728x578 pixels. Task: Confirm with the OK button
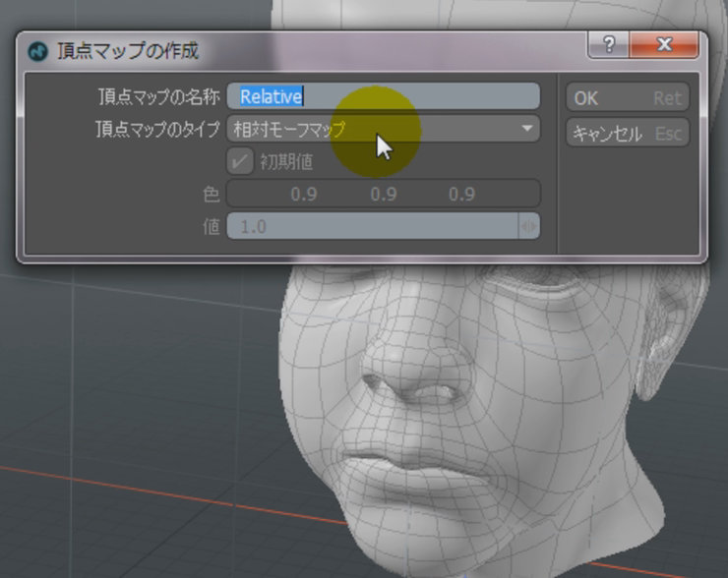(x=628, y=97)
